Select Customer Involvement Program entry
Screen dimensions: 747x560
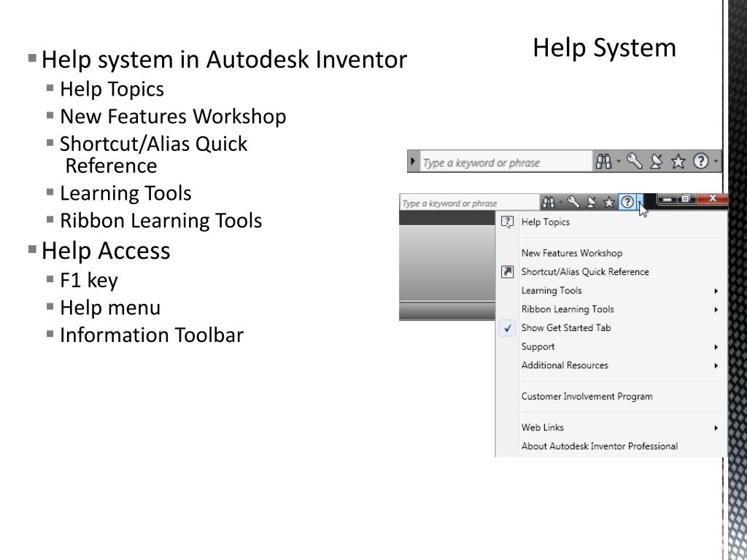pos(611,396)
